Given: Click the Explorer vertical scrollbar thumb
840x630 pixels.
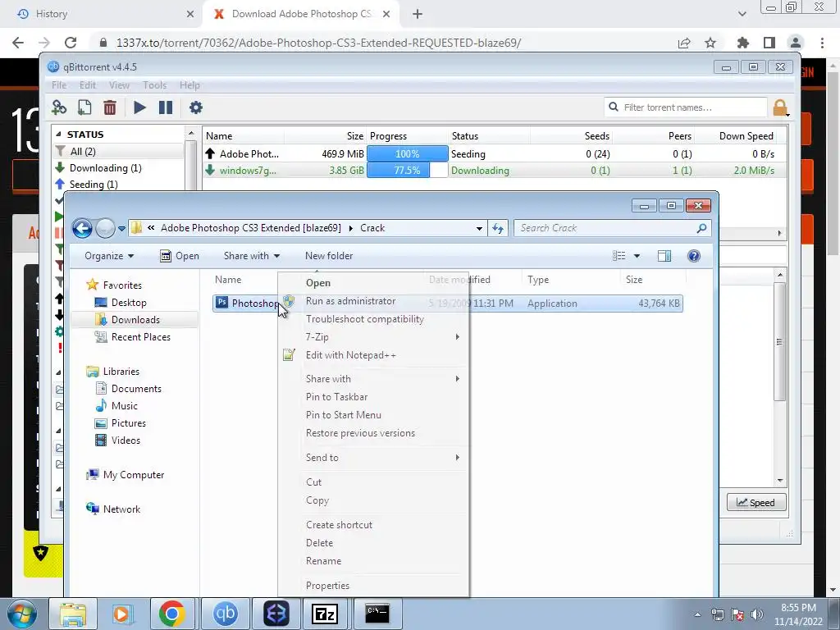Looking at the screenshot, I should tap(779, 342).
